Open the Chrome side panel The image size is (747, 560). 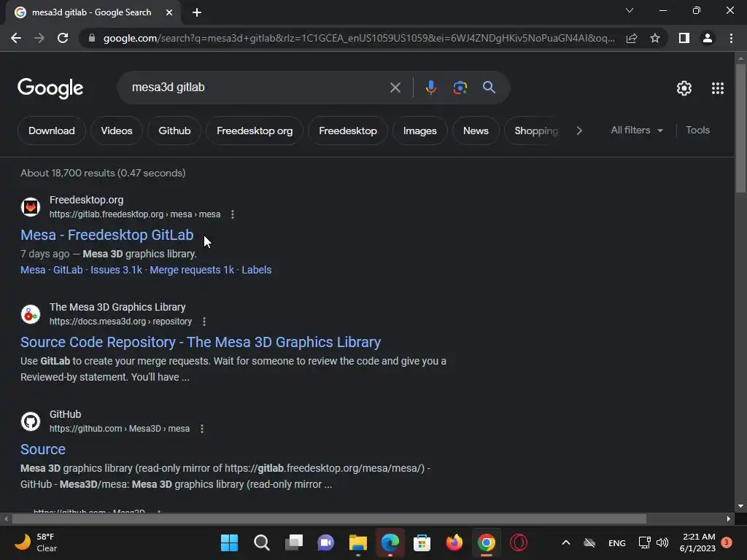684,38
